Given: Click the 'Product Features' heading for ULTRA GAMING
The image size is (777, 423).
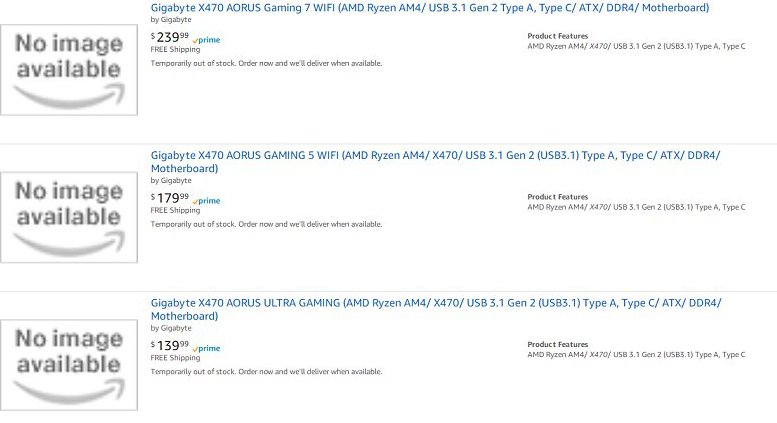Looking at the screenshot, I should (x=557, y=345).
